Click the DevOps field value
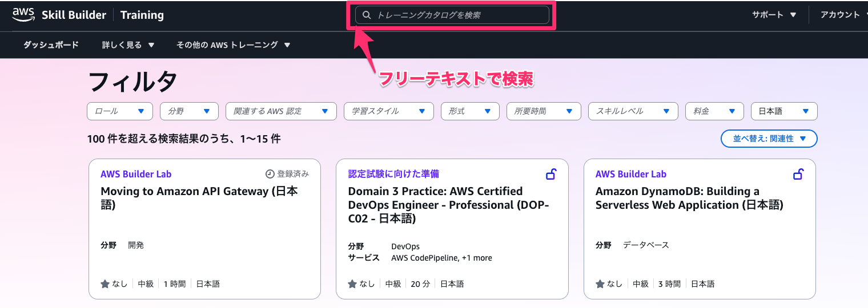This screenshot has width=868, height=308. (x=405, y=247)
